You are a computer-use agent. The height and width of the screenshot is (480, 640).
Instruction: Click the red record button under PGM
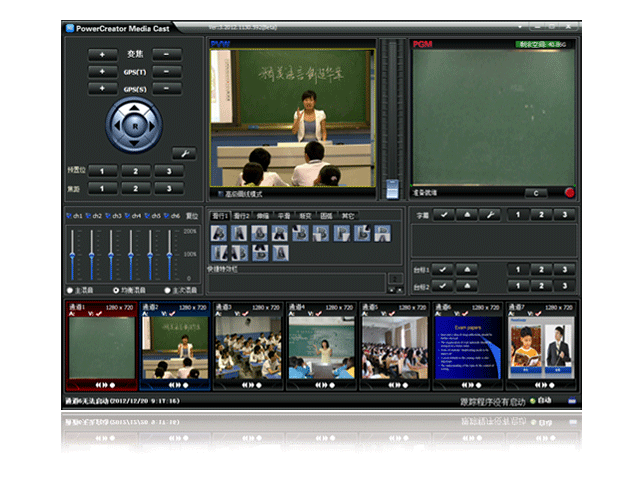(x=569, y=192)
